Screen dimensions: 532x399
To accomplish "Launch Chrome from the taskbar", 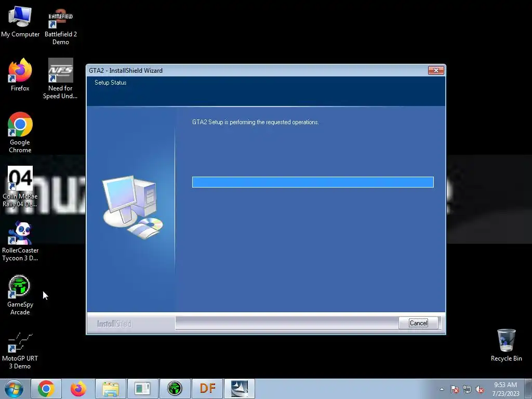I will click(x=46, y=389).
